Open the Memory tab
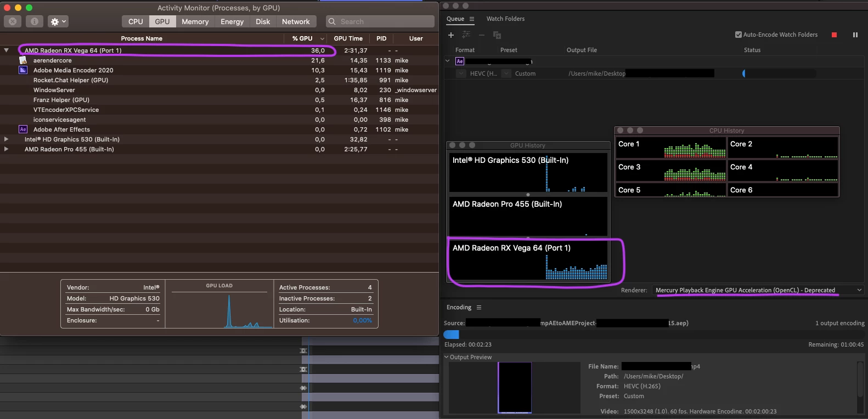Screen dimensions: 868x419 pos(195,21)
